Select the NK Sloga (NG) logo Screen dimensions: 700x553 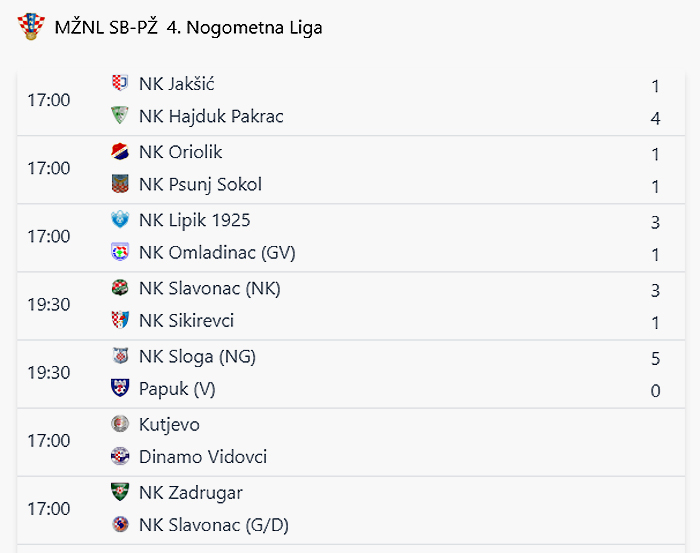(120, 356)
